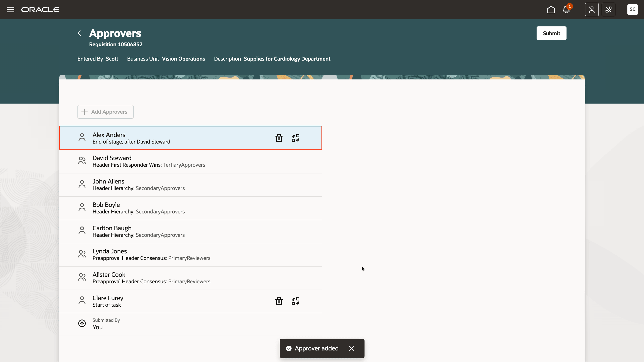Open the hamburger navigation menu

pos(10,10)
